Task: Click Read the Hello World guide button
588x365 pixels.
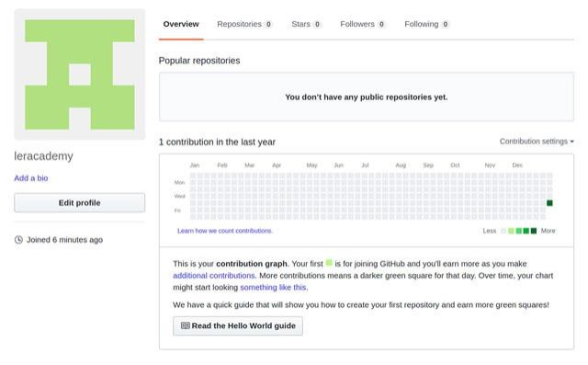Action: [x=238, y=326]
